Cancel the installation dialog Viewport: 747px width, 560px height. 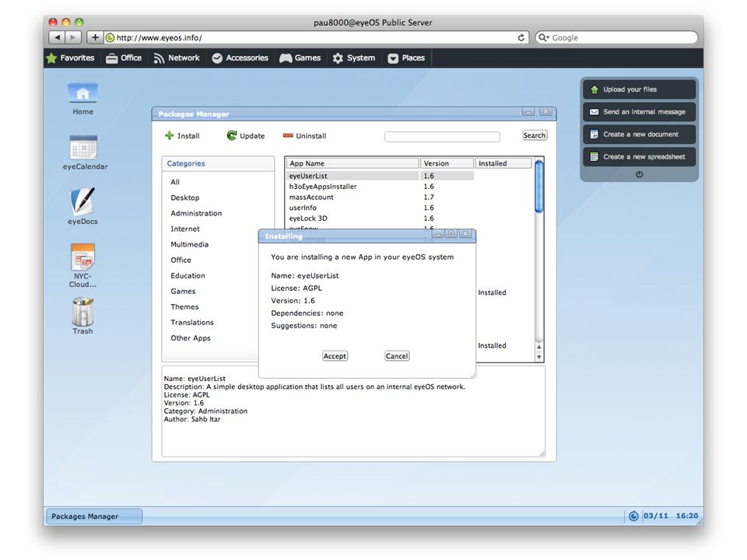397,355
